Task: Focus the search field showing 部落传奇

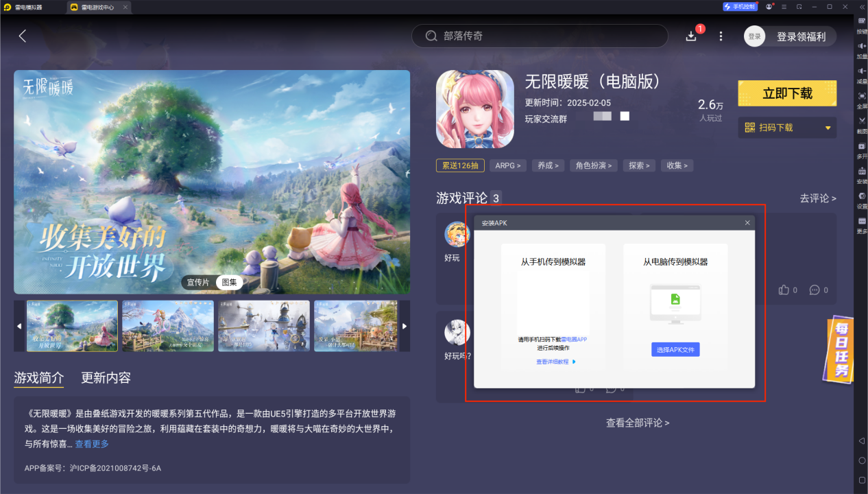Action: click(x=540, y=36)
